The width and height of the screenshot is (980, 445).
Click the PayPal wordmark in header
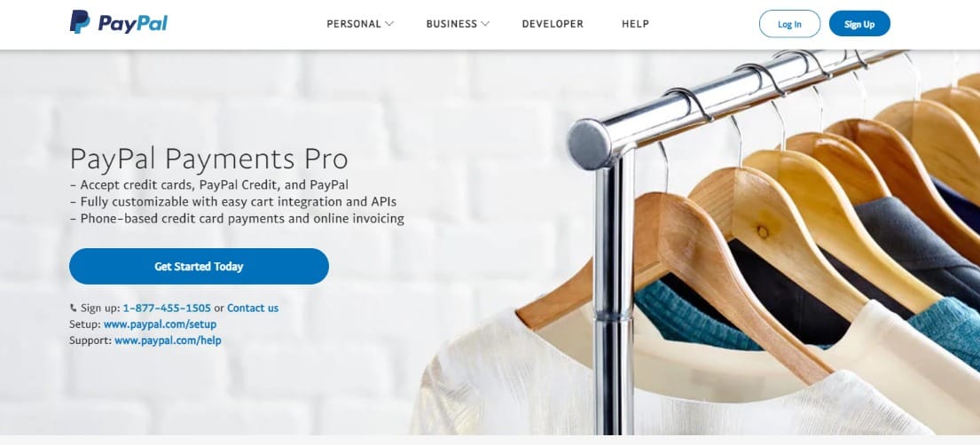pyautogui.click(x=132, y=24)
